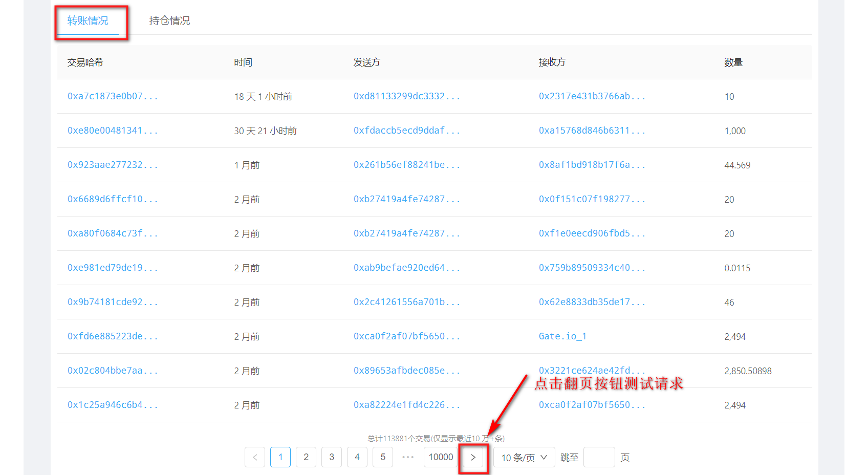Viewport: 868px width, 475px height.
Task: Jump to last page 10000
Action: [441, 457]
